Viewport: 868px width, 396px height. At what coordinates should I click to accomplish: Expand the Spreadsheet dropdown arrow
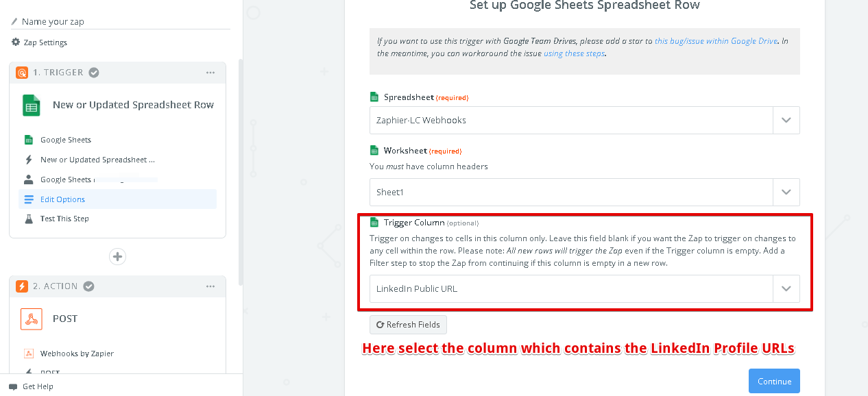[x=786, y=120]
